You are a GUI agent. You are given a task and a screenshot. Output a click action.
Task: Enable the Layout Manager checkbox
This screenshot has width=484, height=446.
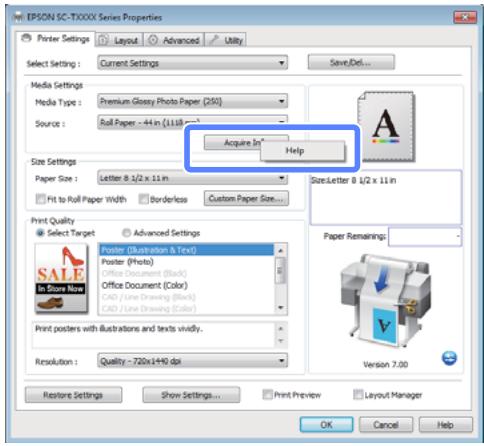[358, 395]
